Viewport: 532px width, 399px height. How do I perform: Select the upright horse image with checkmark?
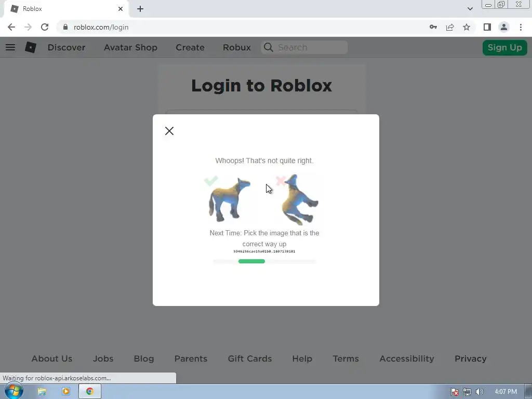[229, 199]
